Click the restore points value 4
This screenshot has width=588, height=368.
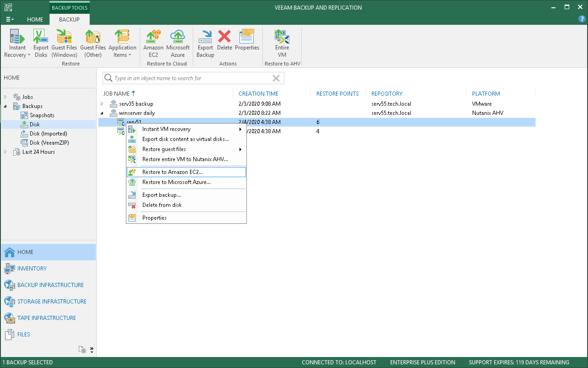[x=318, y=131]
